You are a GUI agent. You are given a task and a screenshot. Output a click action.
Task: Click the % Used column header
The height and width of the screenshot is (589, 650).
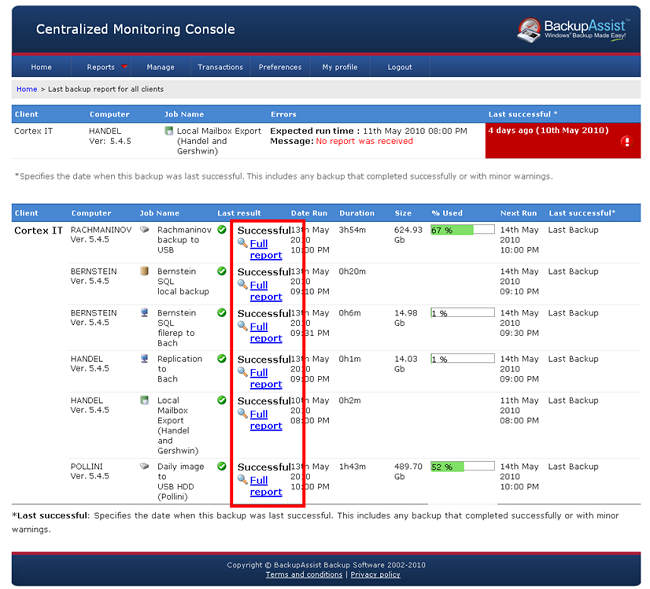point(446,213)
